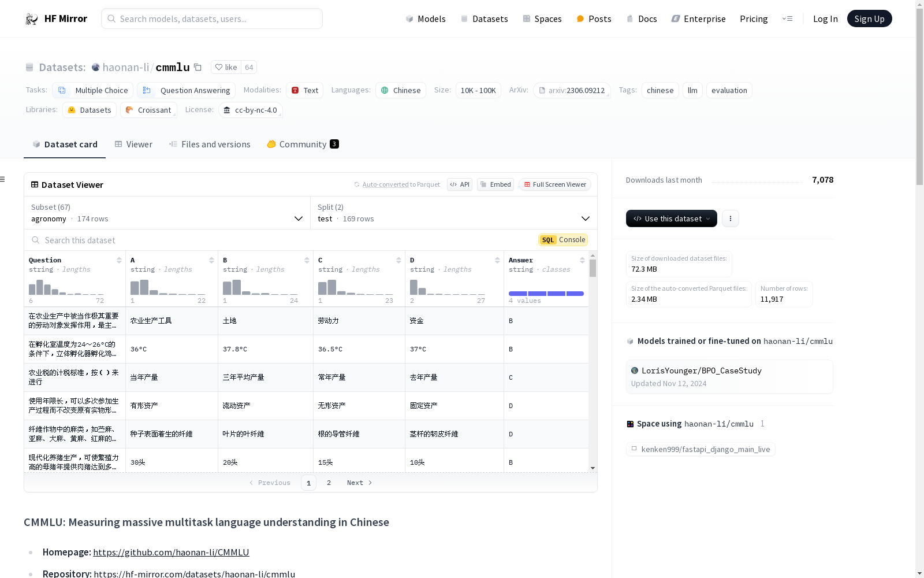Click the arxiv paper document icon
Screen dimensions: 924x578
(542, 90)
